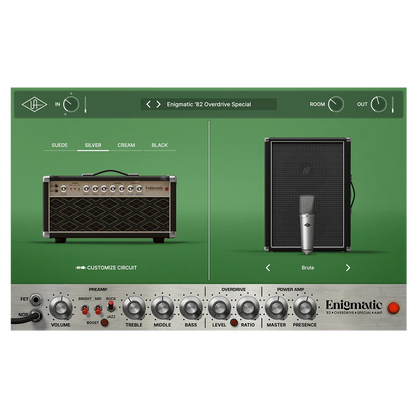
Task: Go to the next preset arrow
Action: [x=158, y=104]
